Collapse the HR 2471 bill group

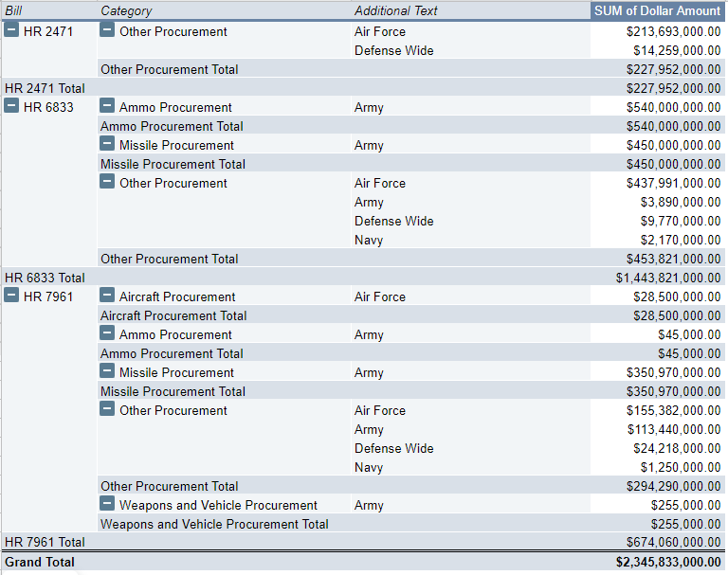pyautogui.click(x=11, y=29)
